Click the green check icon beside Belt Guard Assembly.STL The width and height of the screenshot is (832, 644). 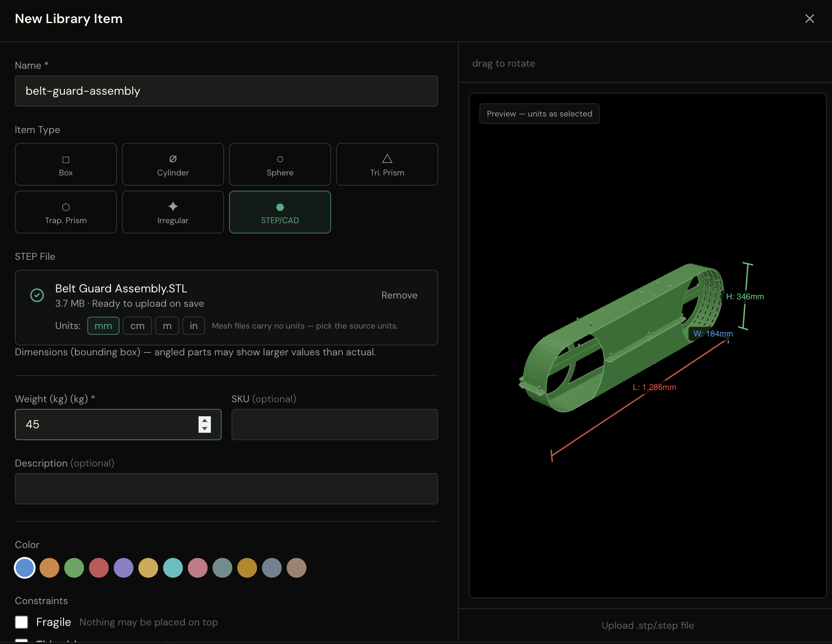tap(37, 295)
